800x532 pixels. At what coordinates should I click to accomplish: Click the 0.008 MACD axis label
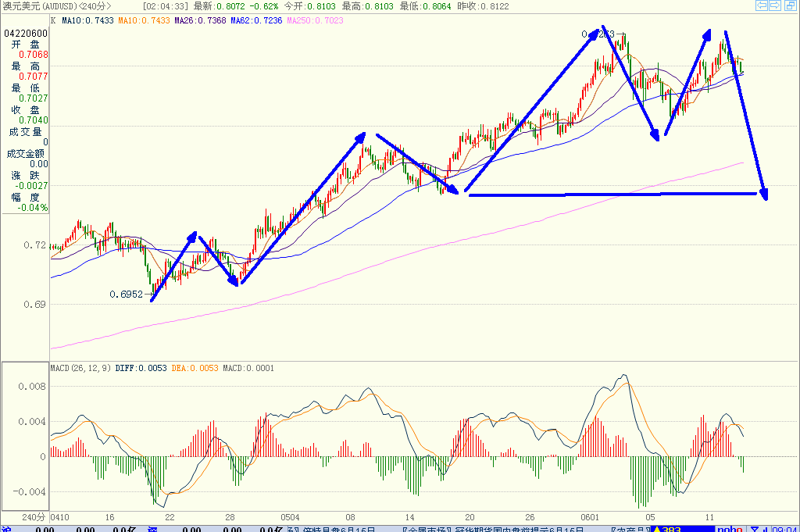coord(32,387)
